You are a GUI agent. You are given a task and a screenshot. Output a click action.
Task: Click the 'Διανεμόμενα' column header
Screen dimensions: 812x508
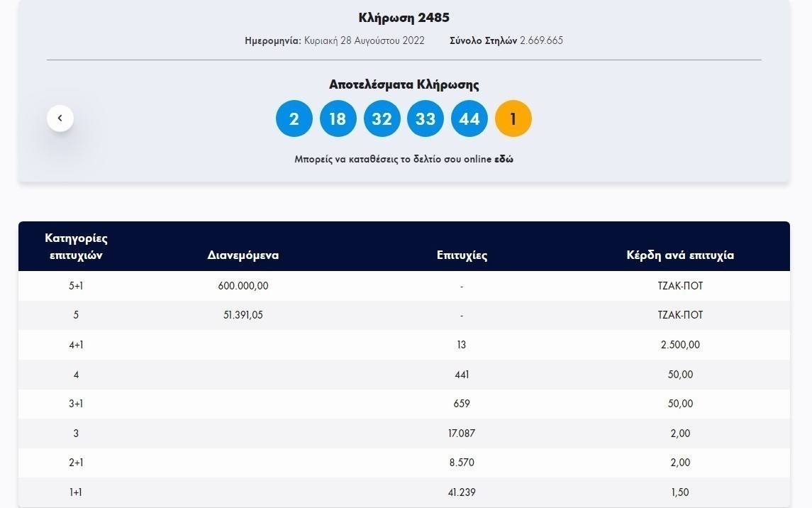click(x=243, y=255)
